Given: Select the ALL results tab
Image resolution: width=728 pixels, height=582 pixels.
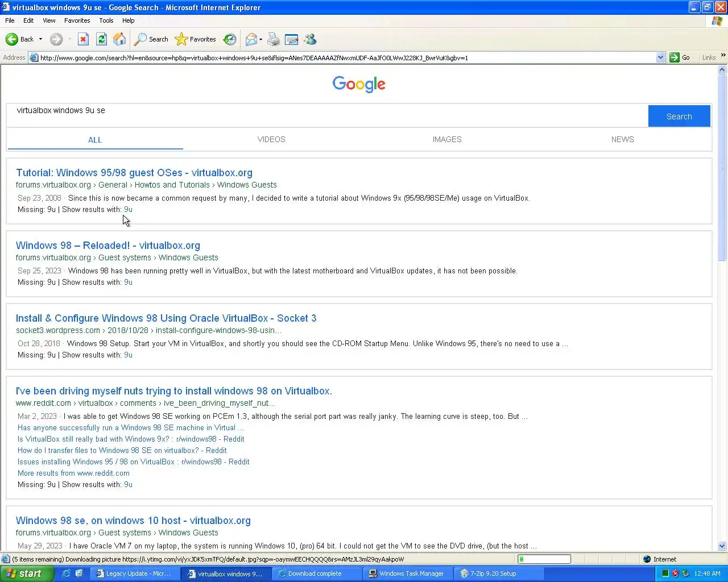Looking at the screenshot, I should pyautogui.click(x=95, y=140).
